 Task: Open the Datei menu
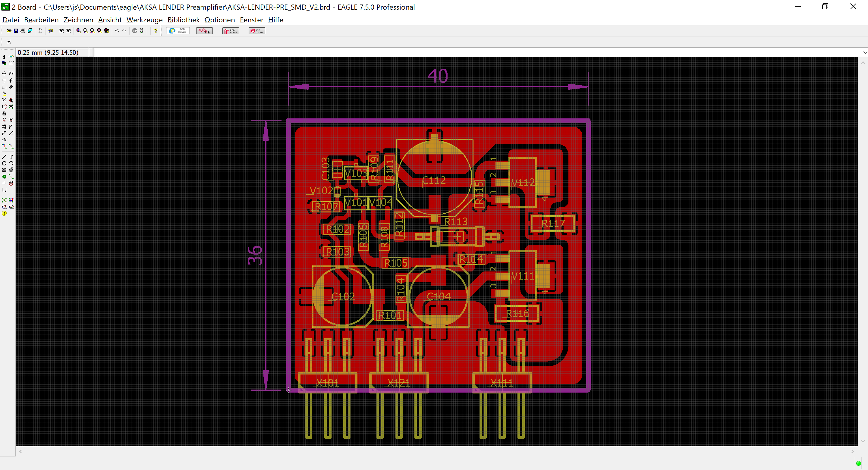[11, 20]
